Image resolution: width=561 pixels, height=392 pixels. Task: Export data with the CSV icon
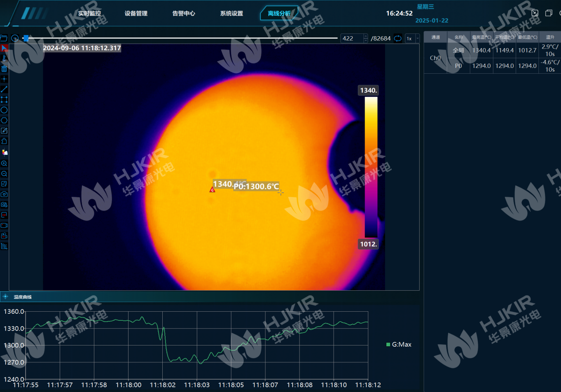(x=4, y=215)
